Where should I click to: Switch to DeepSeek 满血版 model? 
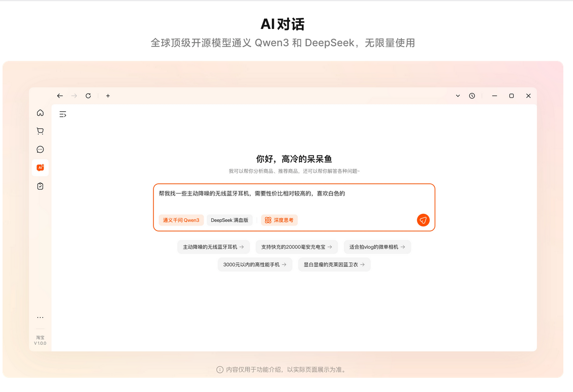click(x=230, y=220)
